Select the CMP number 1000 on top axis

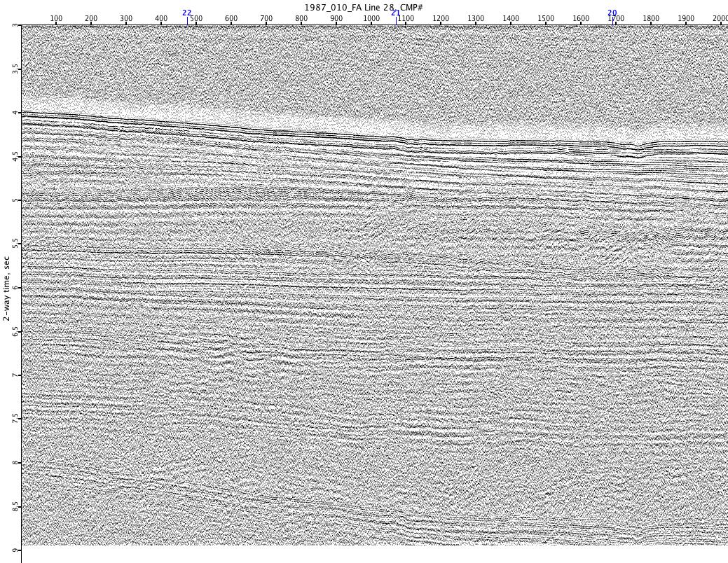coord(371,19)
